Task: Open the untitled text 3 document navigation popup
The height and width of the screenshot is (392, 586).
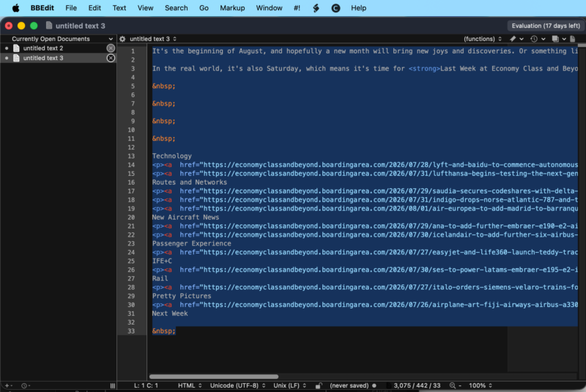Action: click(x=153, y=39)
